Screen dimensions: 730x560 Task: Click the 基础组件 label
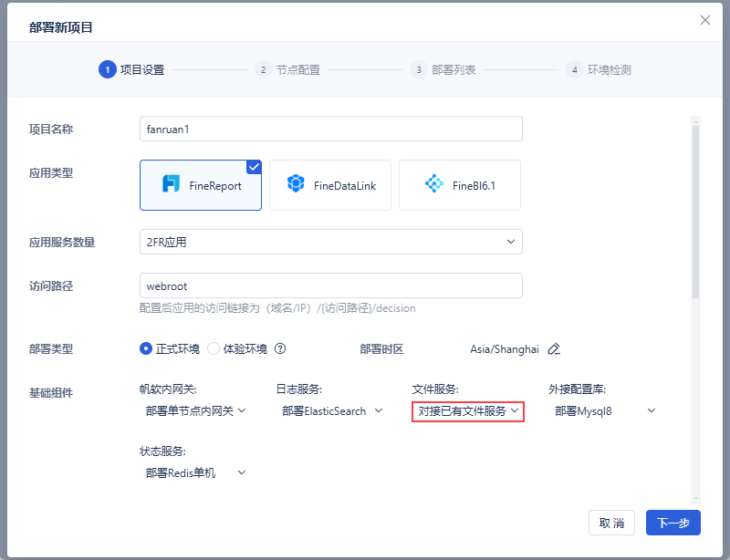[x=51, y=393]
